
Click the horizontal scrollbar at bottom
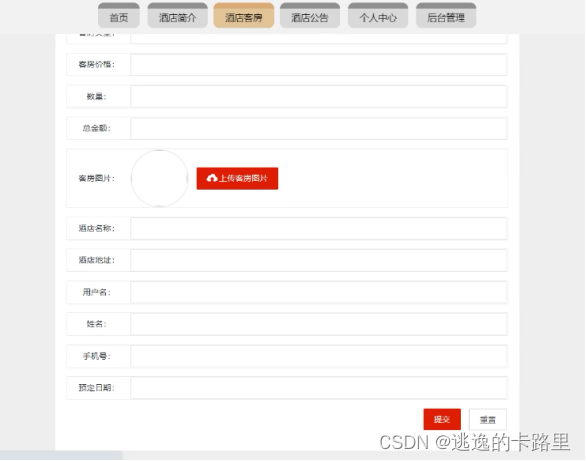pyautogui.click(x=61, y=455)
